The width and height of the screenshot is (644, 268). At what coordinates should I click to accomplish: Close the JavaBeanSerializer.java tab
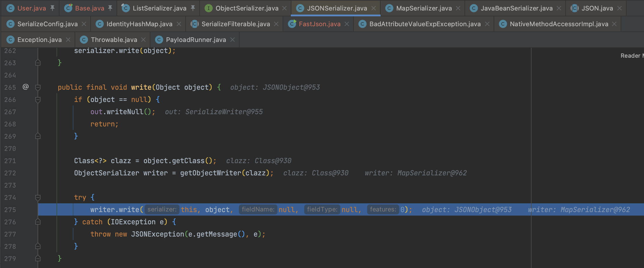click(x=559, y=8)
